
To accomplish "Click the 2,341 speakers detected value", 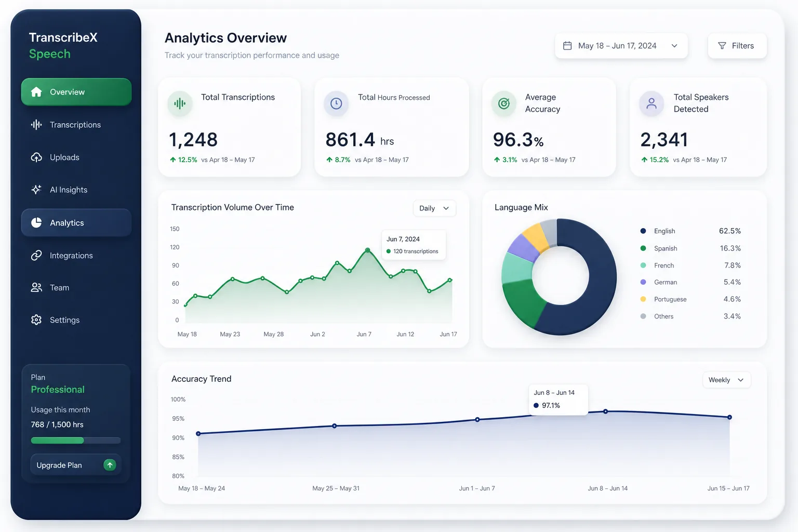I will pos(664,140).
